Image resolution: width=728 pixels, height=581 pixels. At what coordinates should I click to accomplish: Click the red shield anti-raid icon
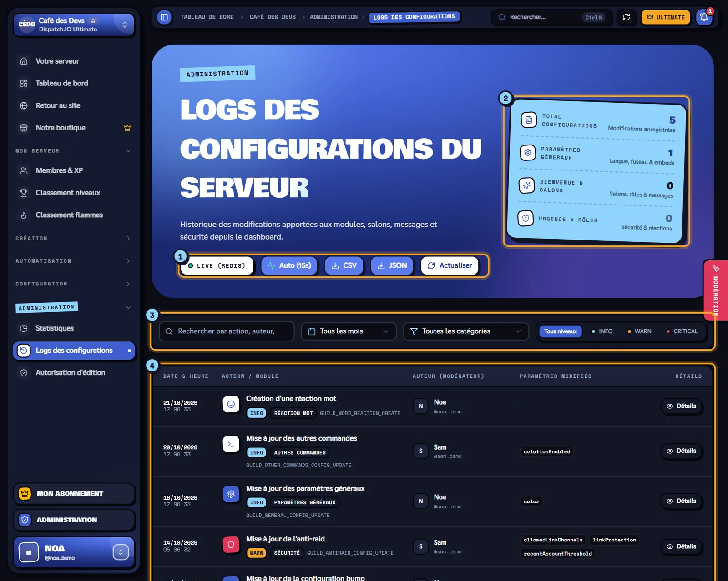231,544
